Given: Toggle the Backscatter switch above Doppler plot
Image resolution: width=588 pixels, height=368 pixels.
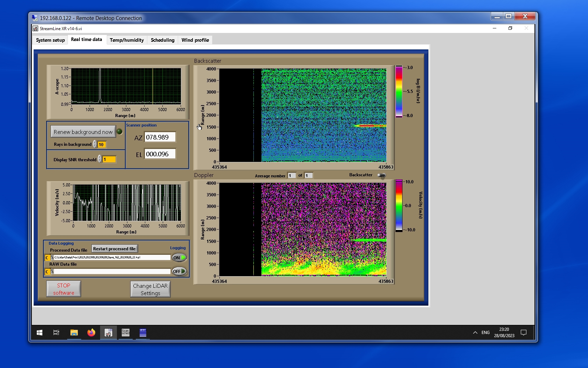Looking at the screenshot, I should pyautogui.click(x=381, y=175).
